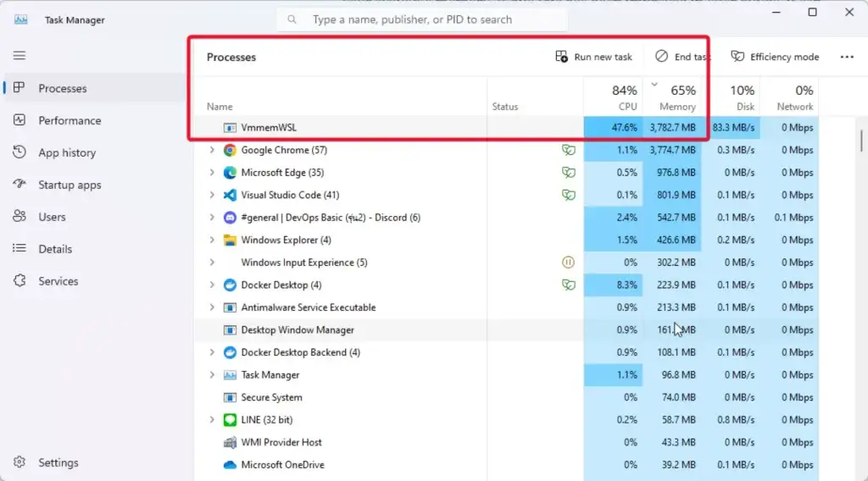Click efficiency leaf icon for Docker Desktop
Image resolution: width=868 pixels, height=481 pixels.
569,285
